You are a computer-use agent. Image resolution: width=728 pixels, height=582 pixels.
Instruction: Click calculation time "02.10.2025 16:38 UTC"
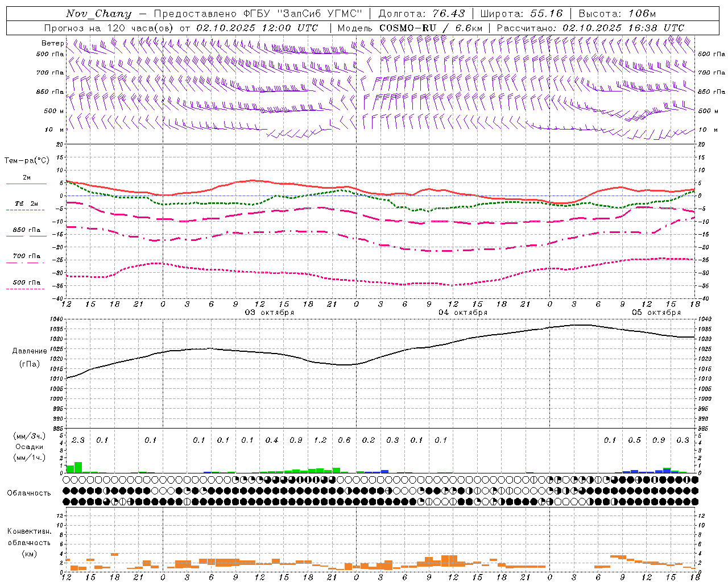click(x=623, y=28)
